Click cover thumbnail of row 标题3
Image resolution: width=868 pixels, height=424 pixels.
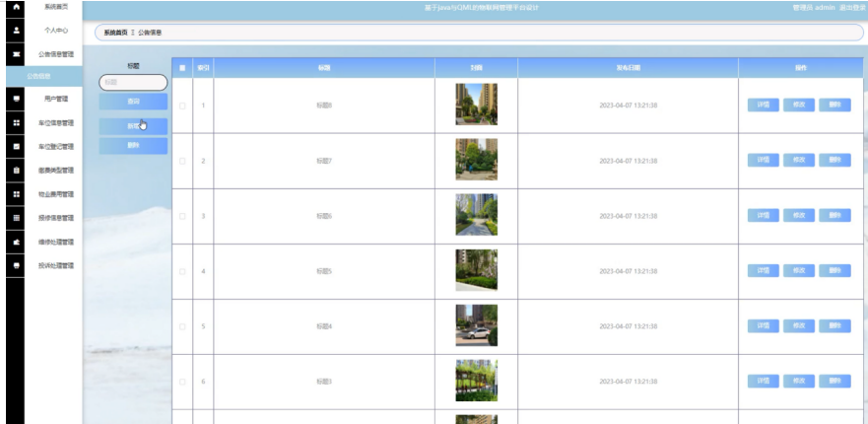(x=476, y=381)
